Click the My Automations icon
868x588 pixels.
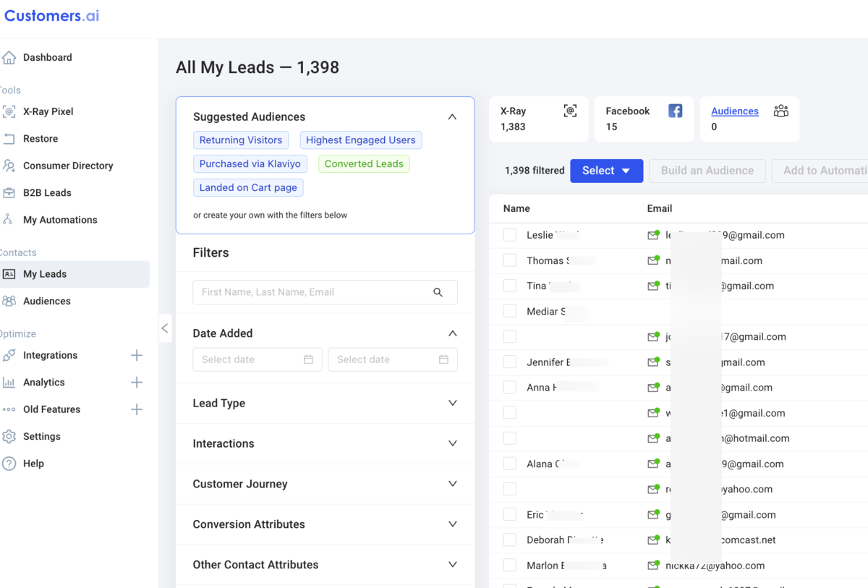click(x=9, y=220)
